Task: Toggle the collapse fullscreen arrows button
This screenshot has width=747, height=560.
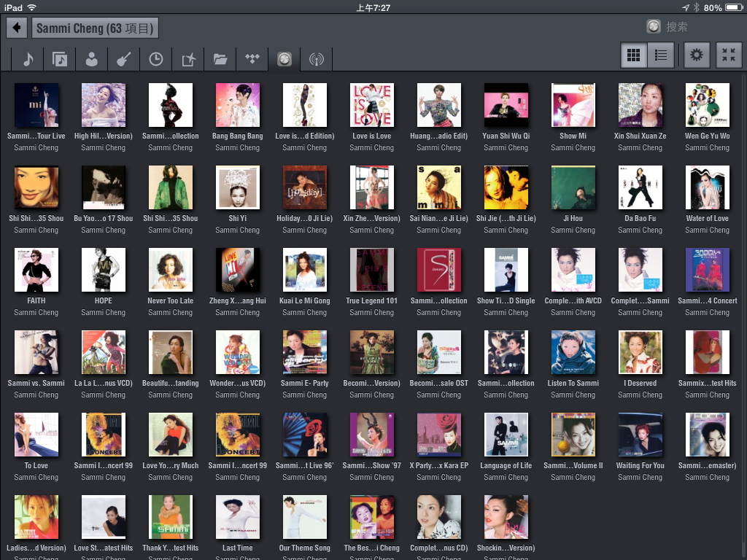Action: 727,55
